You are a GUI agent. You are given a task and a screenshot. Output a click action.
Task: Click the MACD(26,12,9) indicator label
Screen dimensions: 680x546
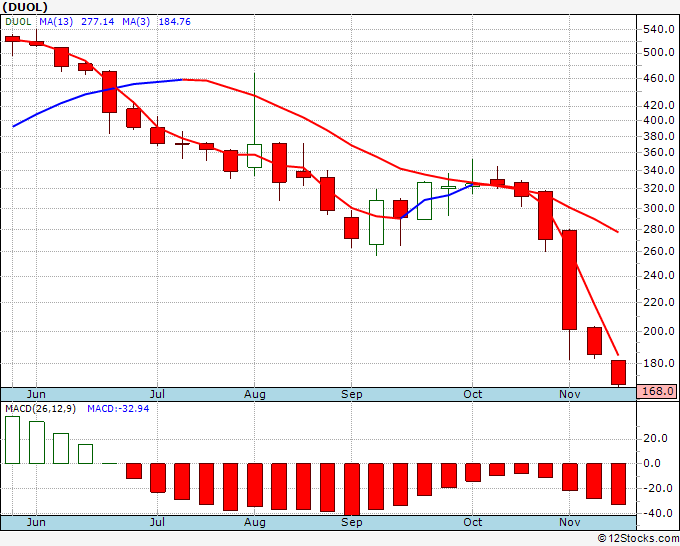point(40,409)
